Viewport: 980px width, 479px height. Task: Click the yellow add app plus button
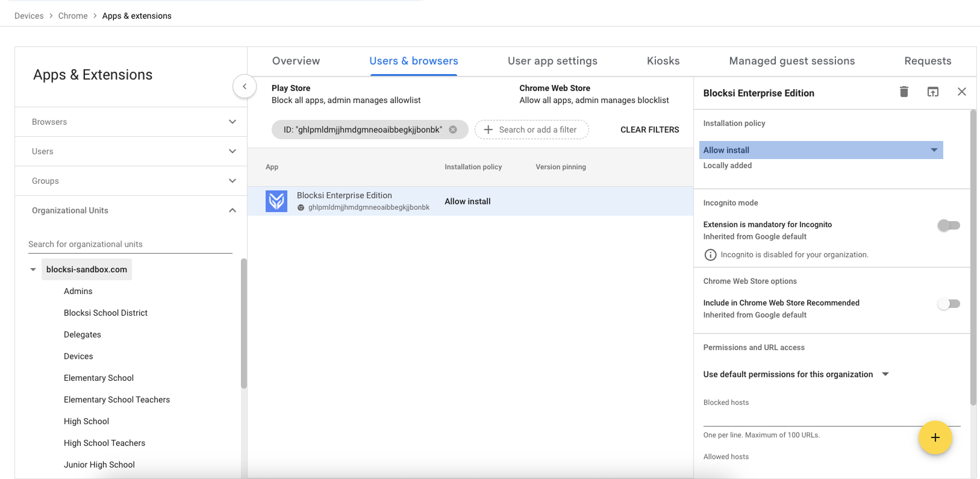(935, 437)
